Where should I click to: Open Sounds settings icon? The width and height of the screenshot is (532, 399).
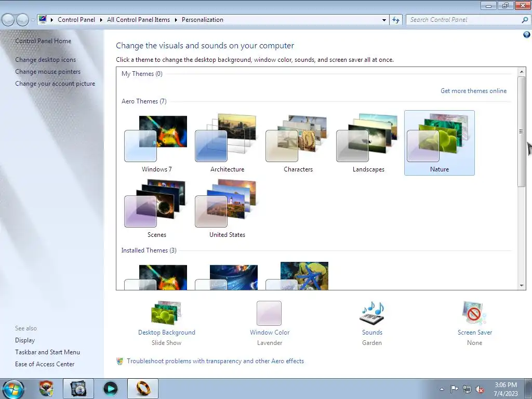coord(372,313)
